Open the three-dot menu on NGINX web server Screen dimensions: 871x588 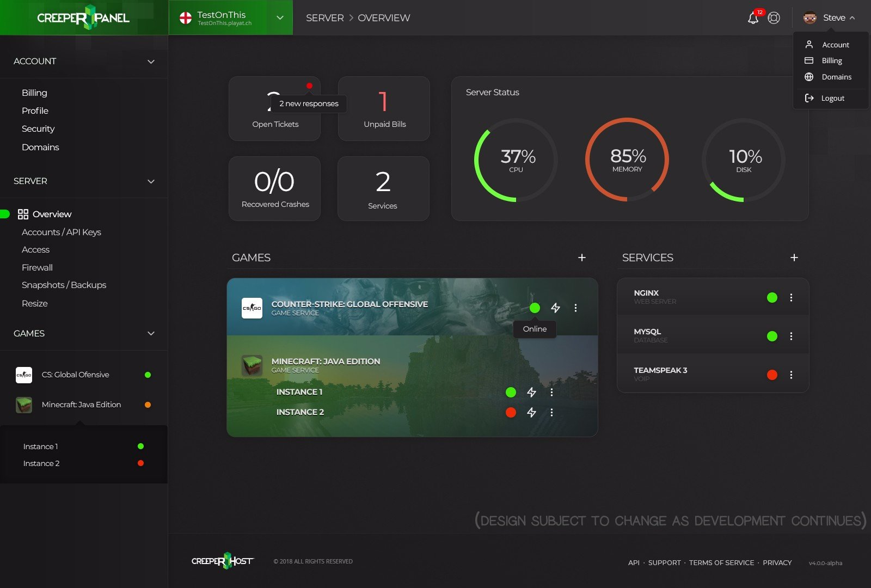point(792,297)
